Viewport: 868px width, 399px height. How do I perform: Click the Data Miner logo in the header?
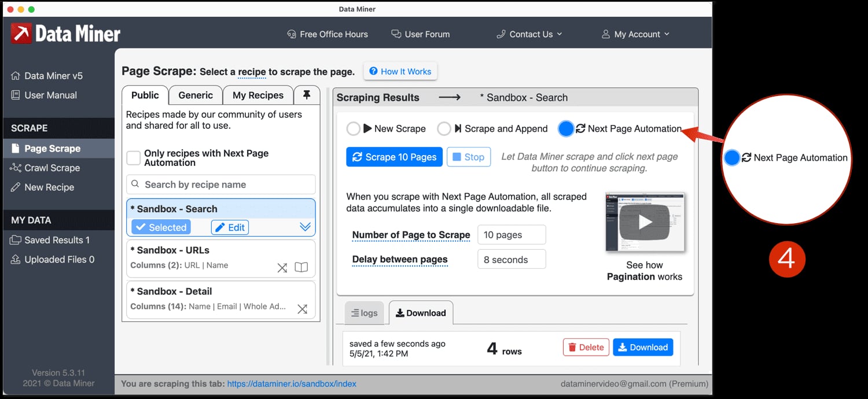point(65,34)
